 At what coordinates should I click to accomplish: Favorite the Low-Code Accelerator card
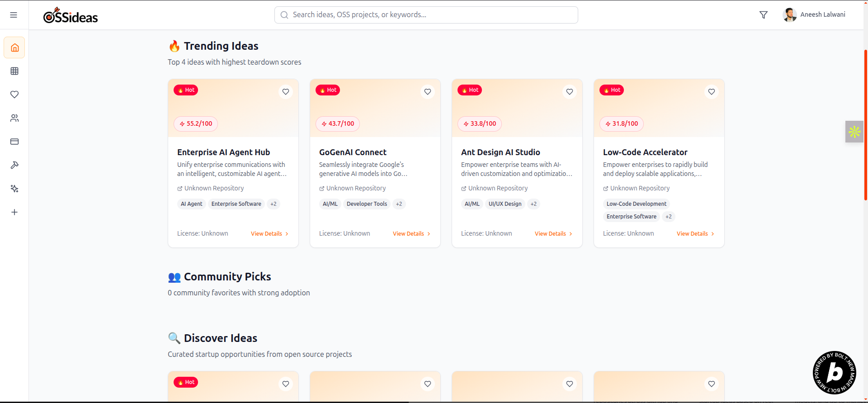click(712, 92)
